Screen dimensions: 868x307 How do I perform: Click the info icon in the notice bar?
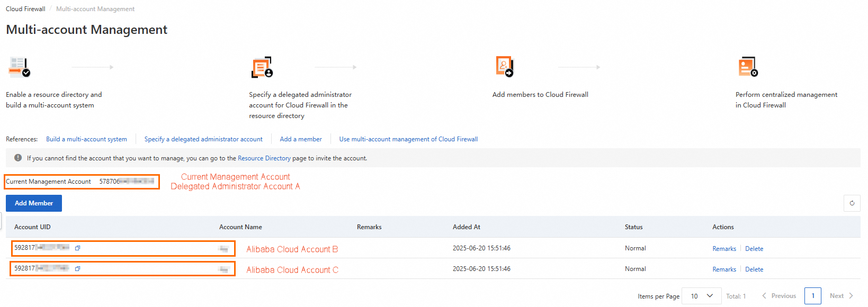[x=18, y=158]
